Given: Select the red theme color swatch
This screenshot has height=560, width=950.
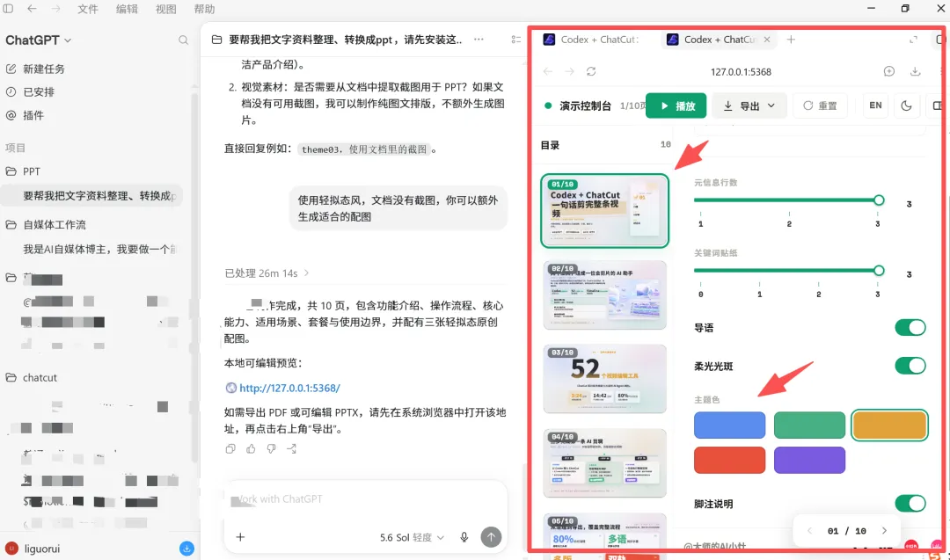Looking at the screenshot, I should click(x=729, y=460).
